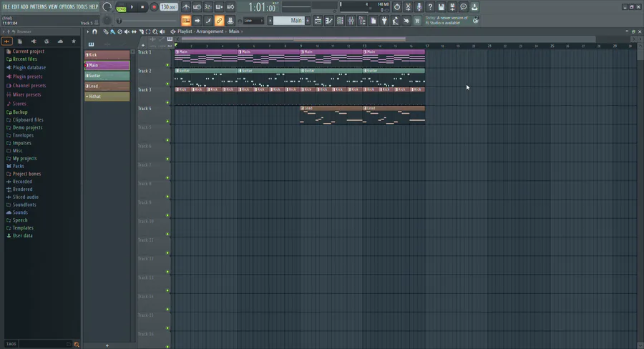
Task: Select the Slip tool in Playlist
Action: (134, 31)
